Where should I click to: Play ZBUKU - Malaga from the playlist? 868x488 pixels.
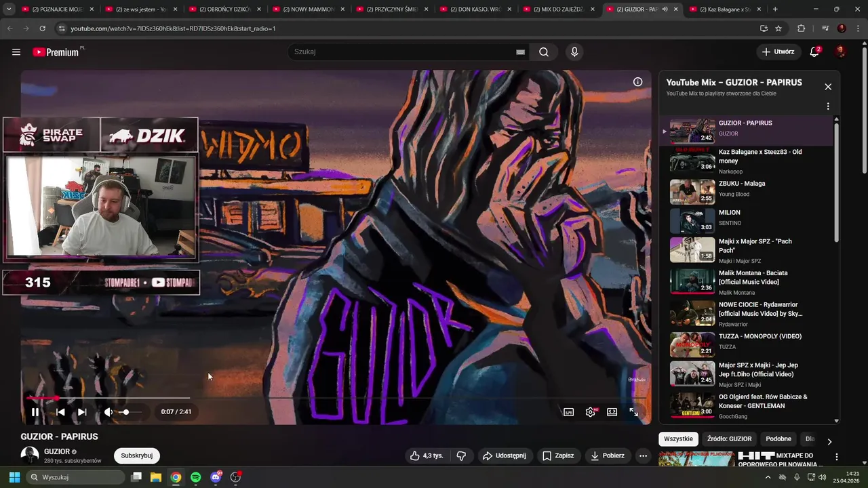pos(746,192)
